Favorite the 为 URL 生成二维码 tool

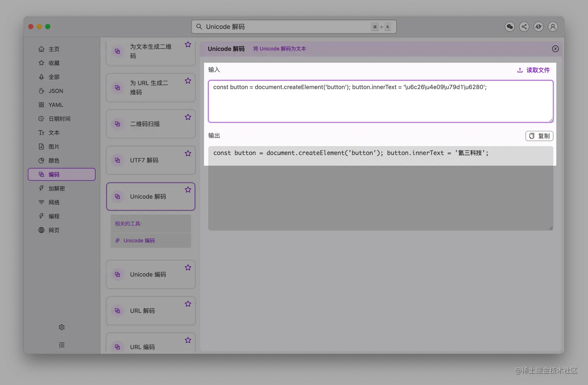tap(188, 81)
